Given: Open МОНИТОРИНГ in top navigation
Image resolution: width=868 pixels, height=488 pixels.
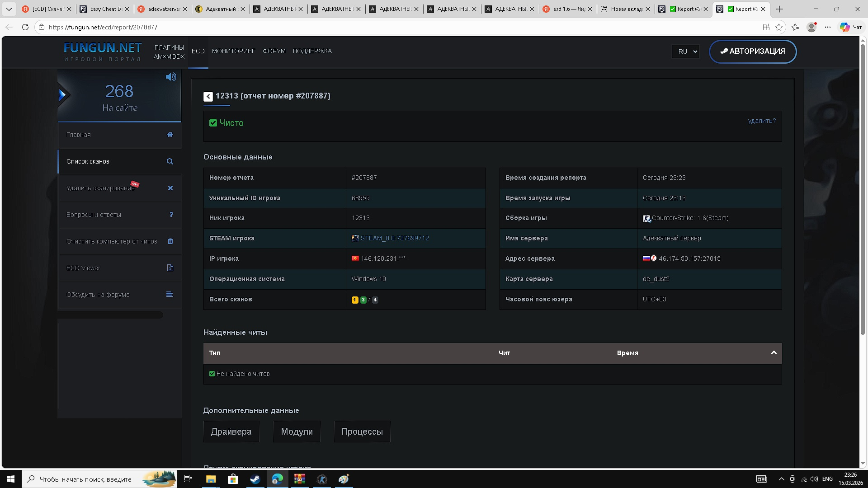Looking at the screenshot, I should coord(234,51).
